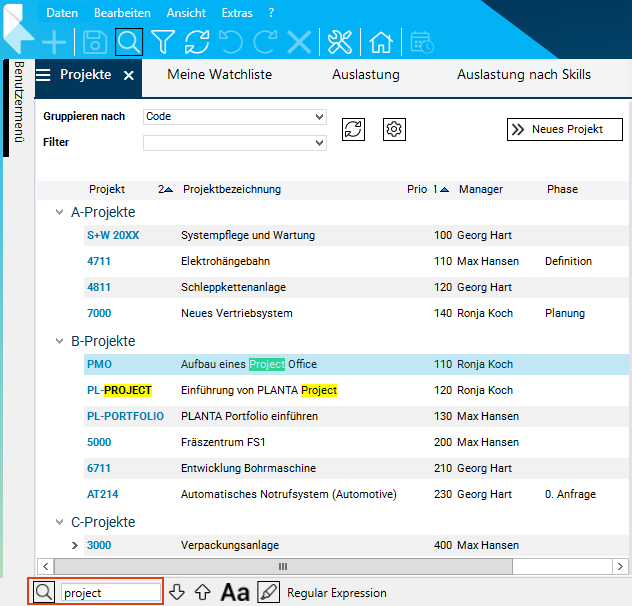This screenshot has height=606, width=632.
Task: Click the Neues Projekt button
Action: tap(564, 129)
